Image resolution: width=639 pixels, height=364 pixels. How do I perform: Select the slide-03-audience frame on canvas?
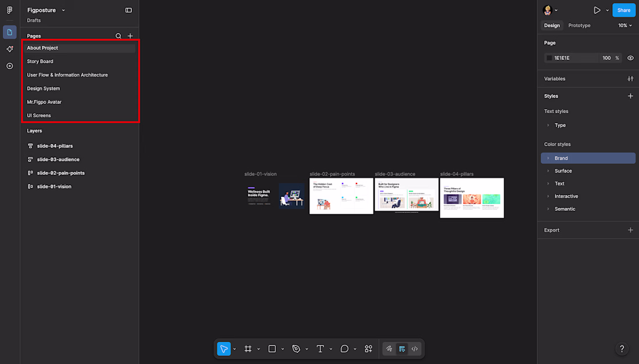point(406,194)
